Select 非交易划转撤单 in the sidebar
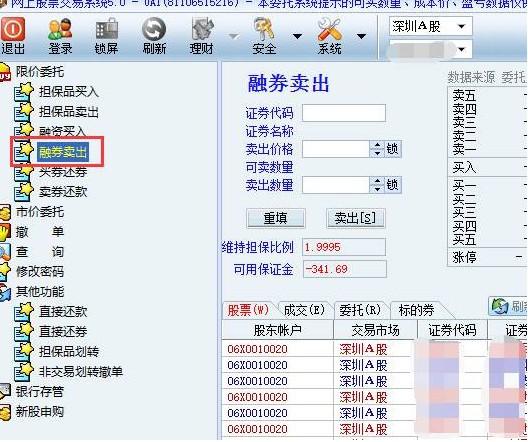The image size is (528, 442). click(80, 372)
